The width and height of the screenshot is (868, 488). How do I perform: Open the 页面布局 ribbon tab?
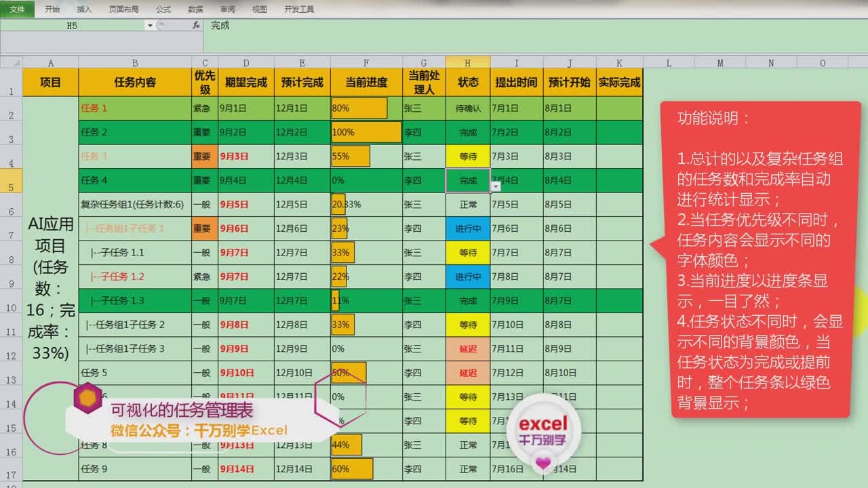click(x=123, y=9)
